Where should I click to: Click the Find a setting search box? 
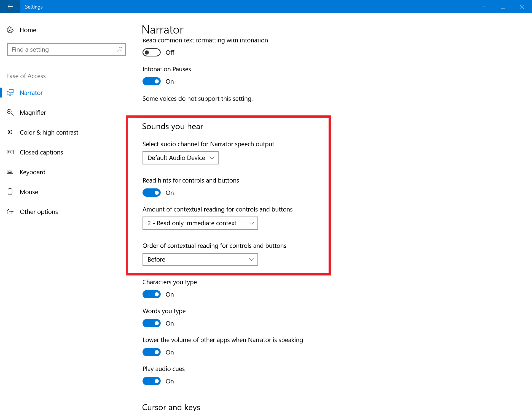click(x=63, y=50)
